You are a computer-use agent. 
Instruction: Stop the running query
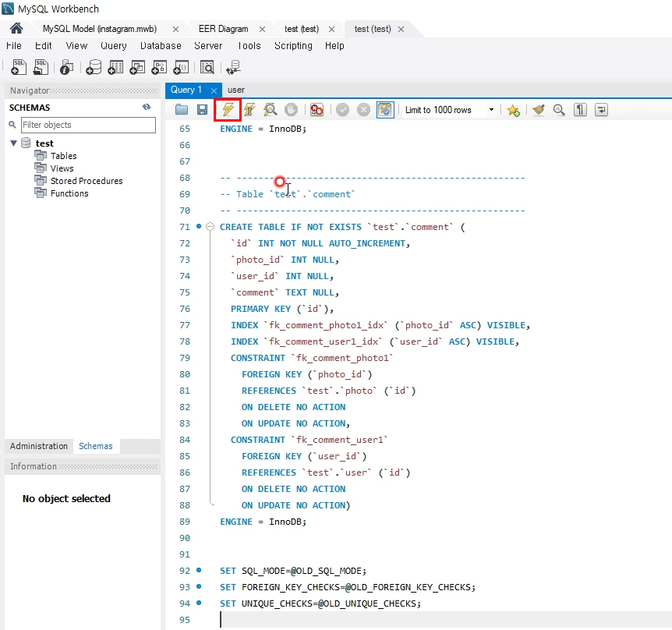(x=291, y=110)
